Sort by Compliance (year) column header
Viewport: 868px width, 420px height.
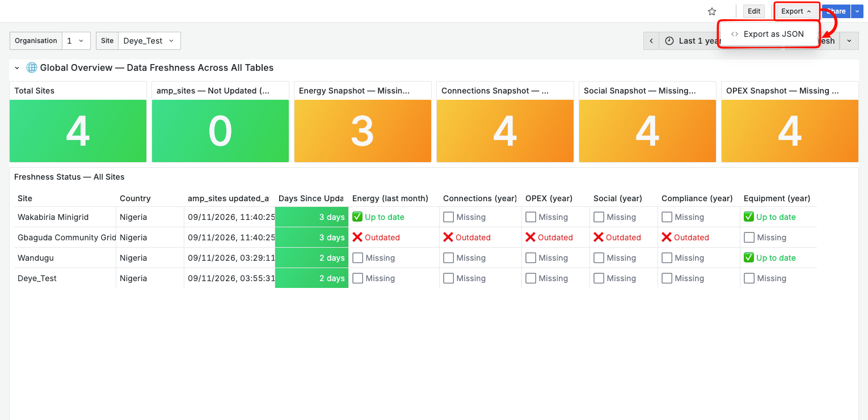point(697,198)
